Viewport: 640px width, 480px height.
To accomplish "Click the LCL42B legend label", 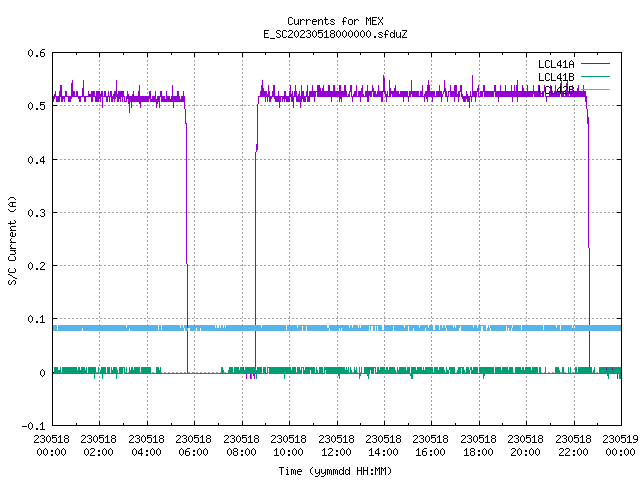I will tap(556, 90).
